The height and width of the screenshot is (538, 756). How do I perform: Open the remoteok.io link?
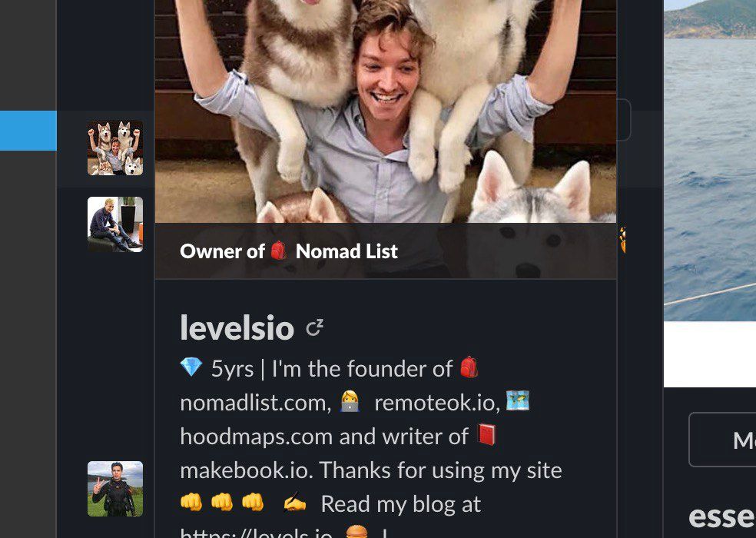(x=437, y=403)
